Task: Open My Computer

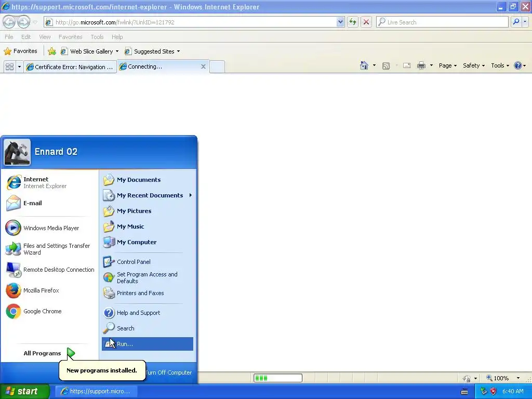Action: [x=148, y=242]
